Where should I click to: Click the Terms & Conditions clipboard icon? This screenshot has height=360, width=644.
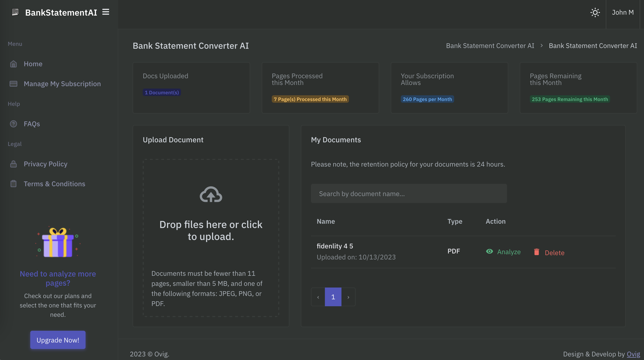[x=13, y=184]
